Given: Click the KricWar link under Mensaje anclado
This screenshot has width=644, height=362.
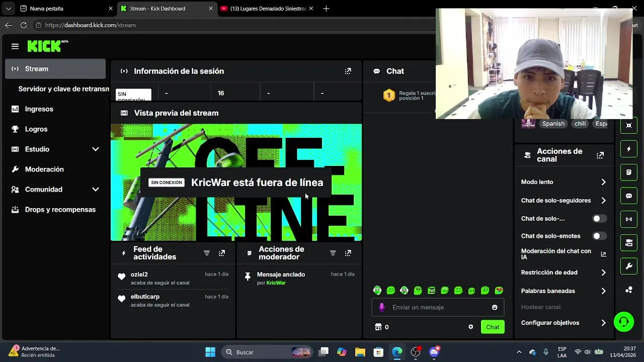Looking at the screenshot, I should tap(276, 283).
